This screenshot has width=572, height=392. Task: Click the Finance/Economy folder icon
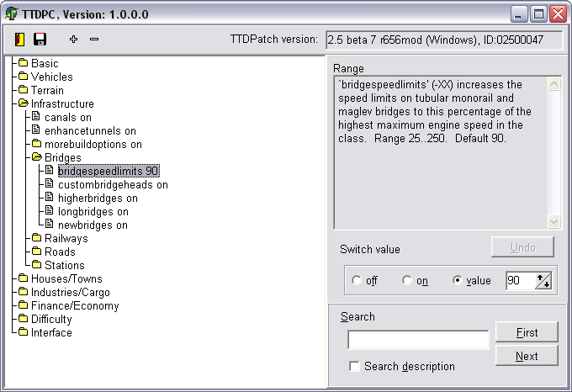23,305
